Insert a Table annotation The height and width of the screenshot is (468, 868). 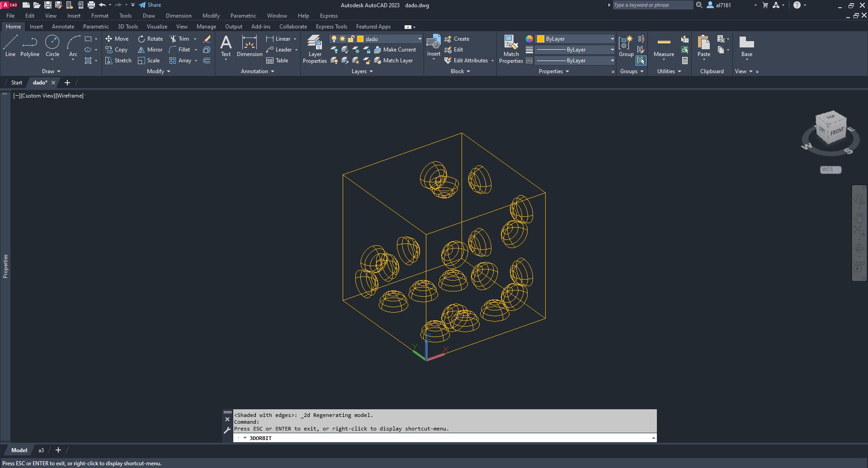[277, 61]
